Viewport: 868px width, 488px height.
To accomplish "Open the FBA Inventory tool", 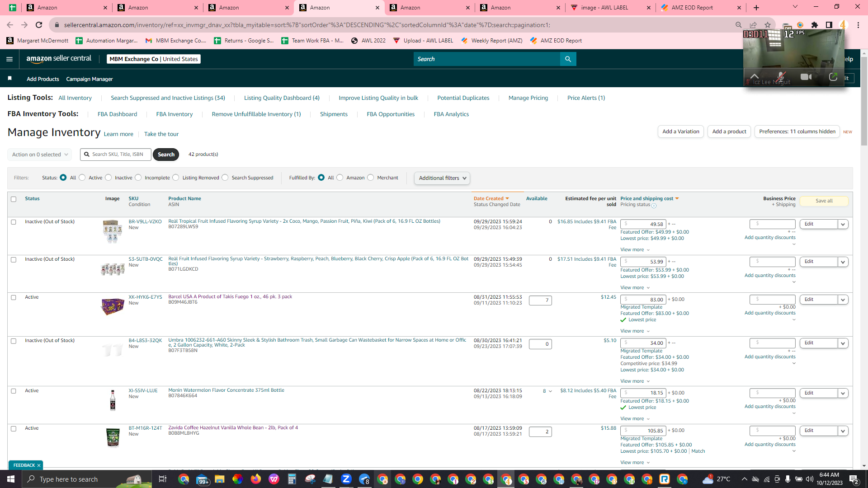I will pyautogui.click(x=175, y=114).
